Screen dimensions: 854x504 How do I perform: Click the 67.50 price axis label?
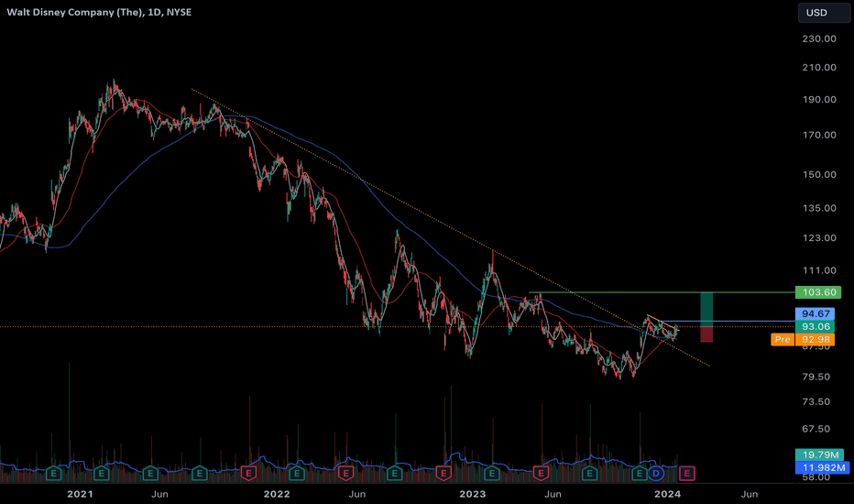[816, 430]
